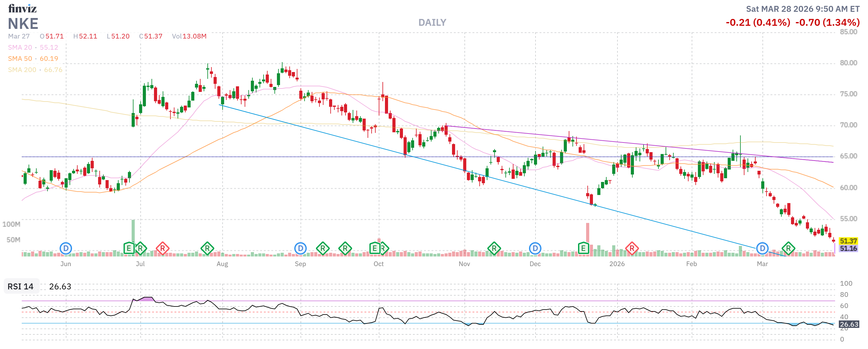Click the dividend D marker in December
868x349 pixels.
(535, 249)
